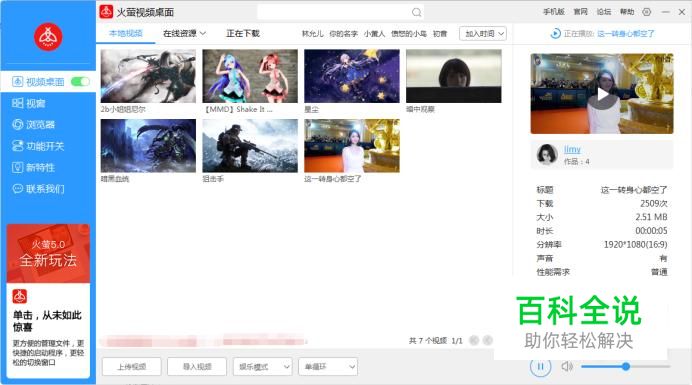Screen dimensions: 692x385
Task: Switch to the 正在下载 tab
Action: [243, 34]
